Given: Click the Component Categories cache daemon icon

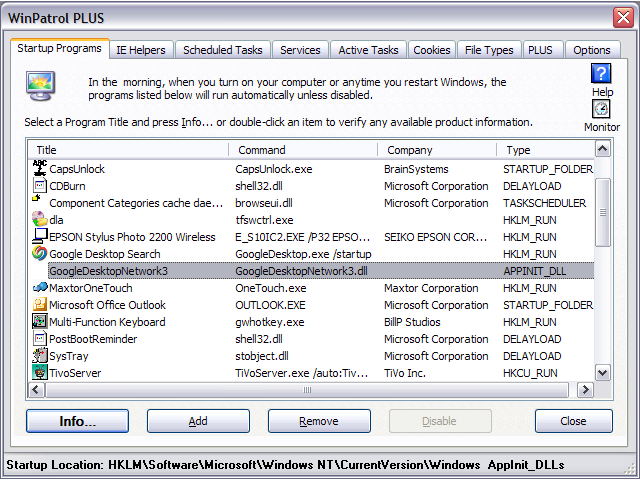Looking at the screenshot, I should pyautogui.click(x=37, y=198).
